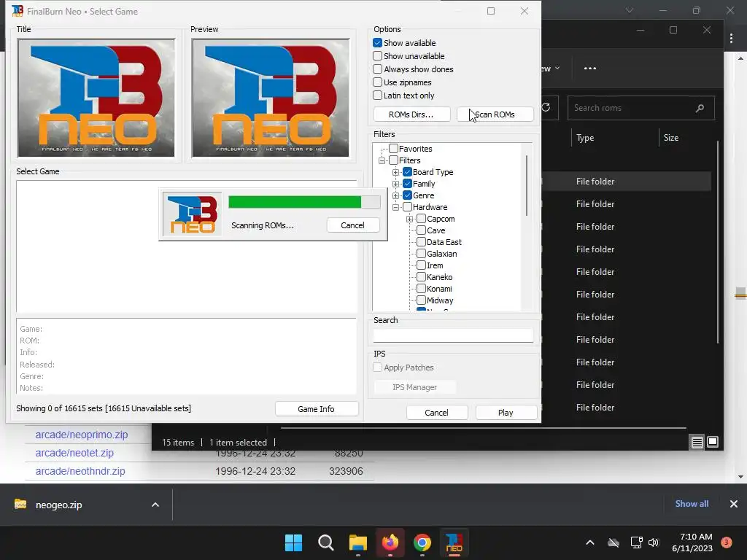Click Game Info button

(x=317, y=409)
